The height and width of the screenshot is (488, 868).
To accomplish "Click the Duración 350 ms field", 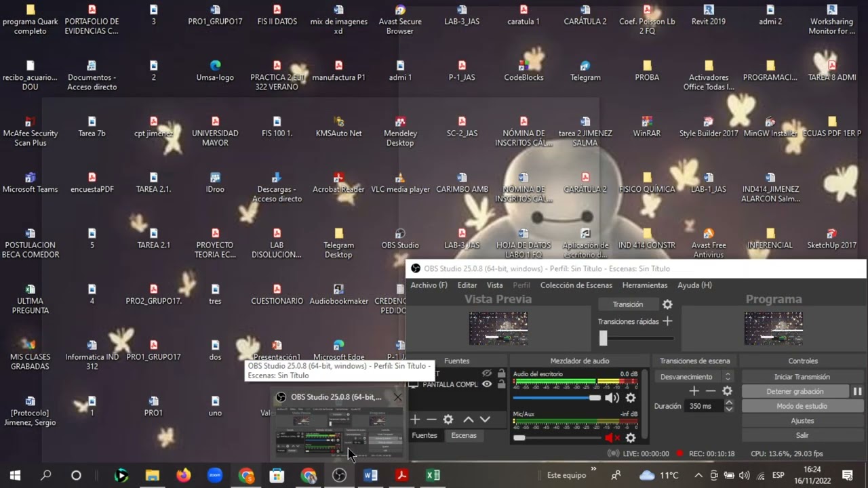I will (705, 406).
